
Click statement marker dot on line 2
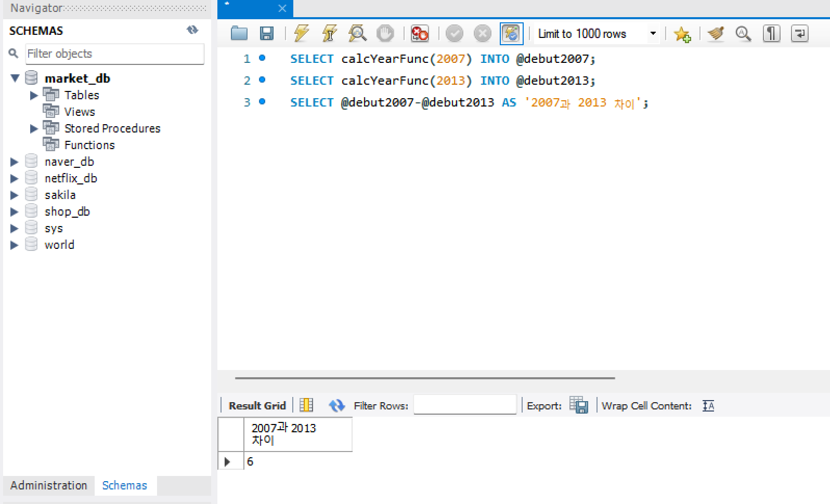pyautogui.click(x=262, y=80)
